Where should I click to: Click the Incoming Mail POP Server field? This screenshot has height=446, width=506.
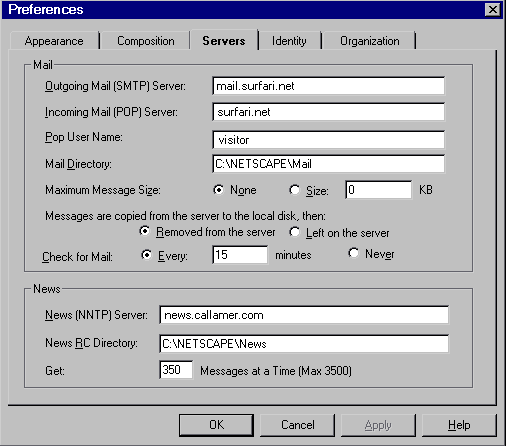point(328,112)
